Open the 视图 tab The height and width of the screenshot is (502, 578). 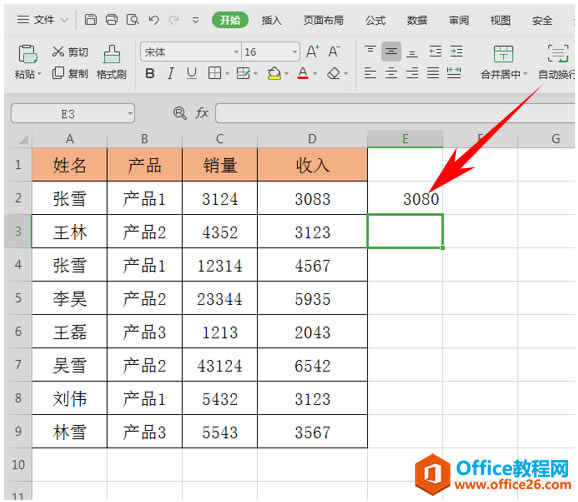point(500,20)
